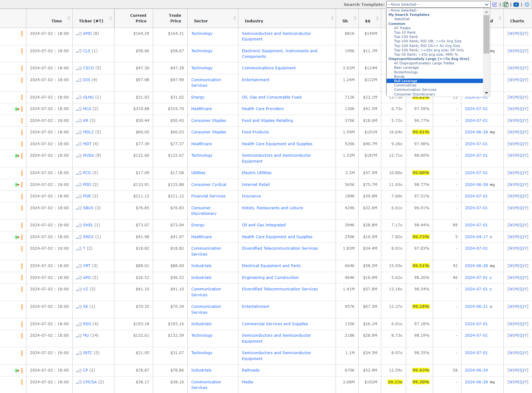Click the chart icon beside GLNG ticker
Image resolution: width=532 pixels, height=393 pixels.
[x=79, y=97]
